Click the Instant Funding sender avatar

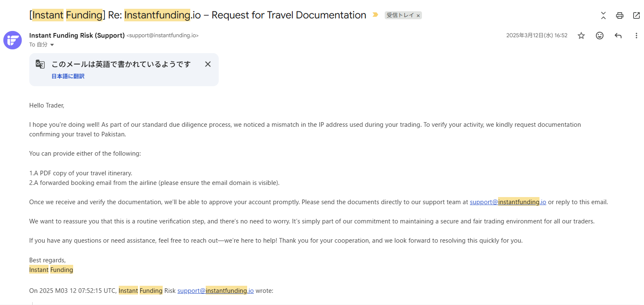[x=13, y=40]
